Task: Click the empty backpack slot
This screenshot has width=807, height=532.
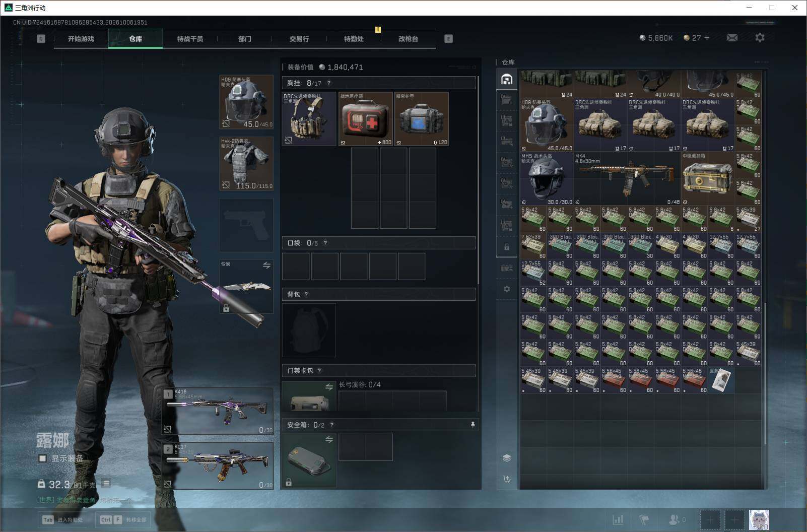Action: click(309, 330)
